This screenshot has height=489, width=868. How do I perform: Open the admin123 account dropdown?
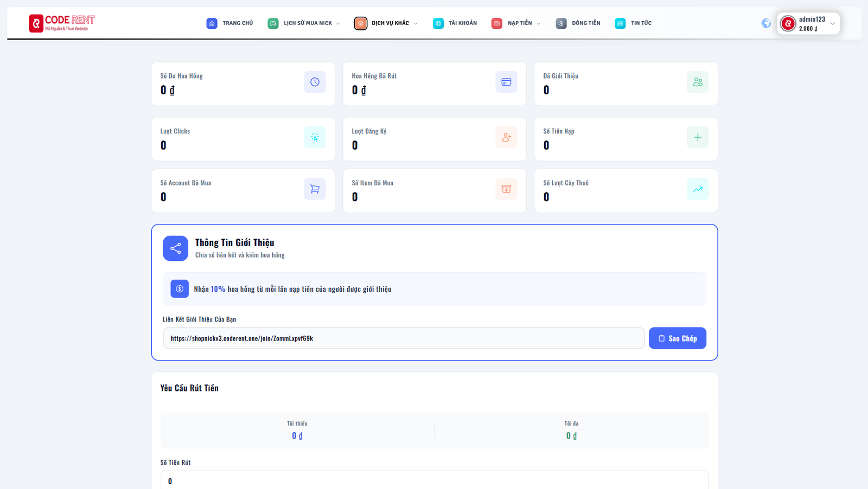tap(808, 23)
